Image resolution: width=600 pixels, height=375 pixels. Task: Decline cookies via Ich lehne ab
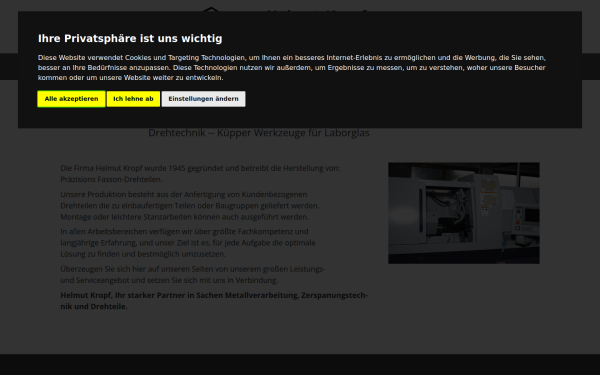(x=133, y=99)
